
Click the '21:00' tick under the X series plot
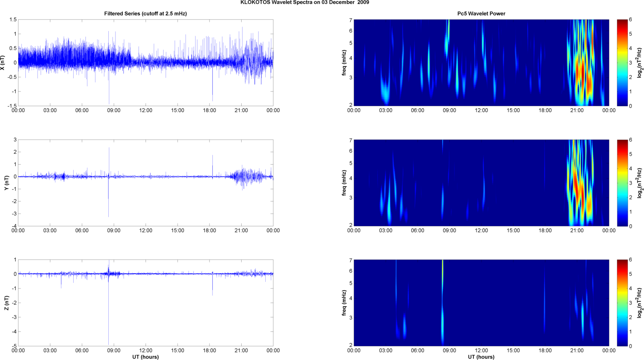coord(241,110)
